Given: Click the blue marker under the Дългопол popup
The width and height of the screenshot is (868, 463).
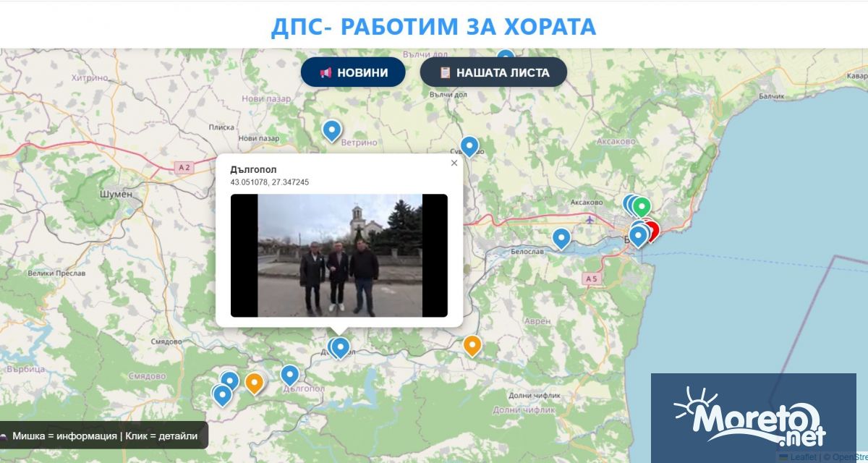Looking at the screenshot, I should (x=339, y=348).
